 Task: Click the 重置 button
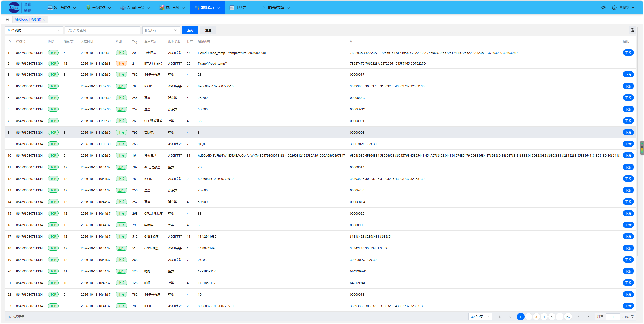[x=208, y=30]
